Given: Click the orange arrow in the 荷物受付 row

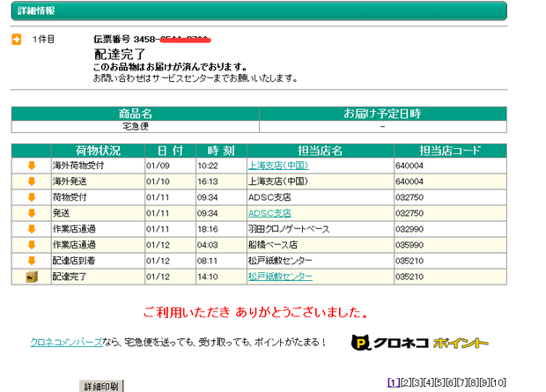Looking at the screenshot, I should [x=31, y=196].
